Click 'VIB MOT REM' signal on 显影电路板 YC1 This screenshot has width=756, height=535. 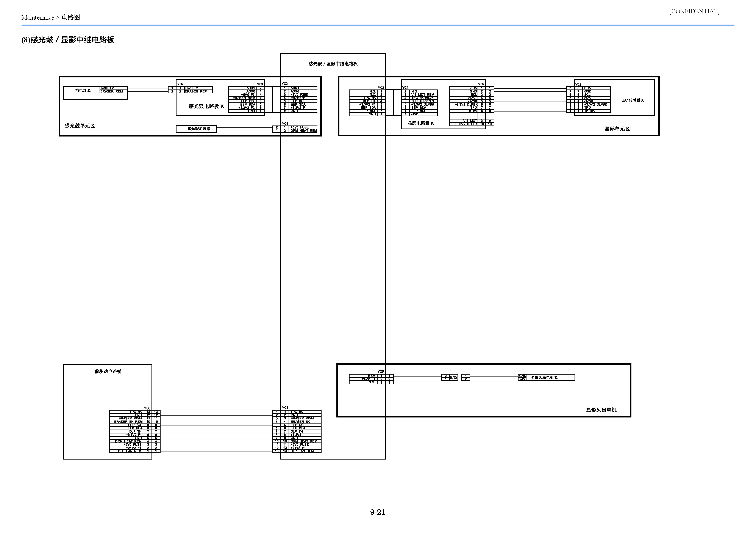coord(422,94)
